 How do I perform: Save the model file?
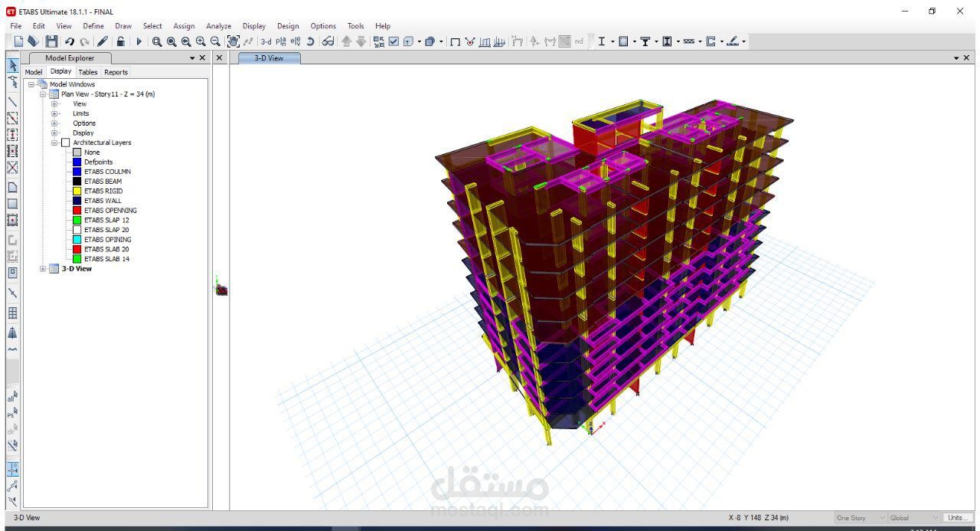click(51, 41)
